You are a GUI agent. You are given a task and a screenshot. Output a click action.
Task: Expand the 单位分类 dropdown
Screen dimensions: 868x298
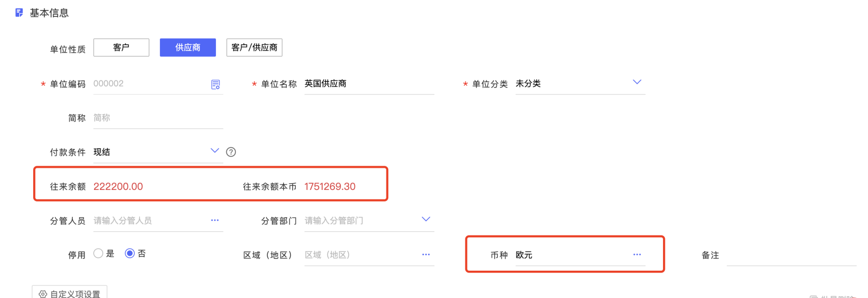(637, 82)
